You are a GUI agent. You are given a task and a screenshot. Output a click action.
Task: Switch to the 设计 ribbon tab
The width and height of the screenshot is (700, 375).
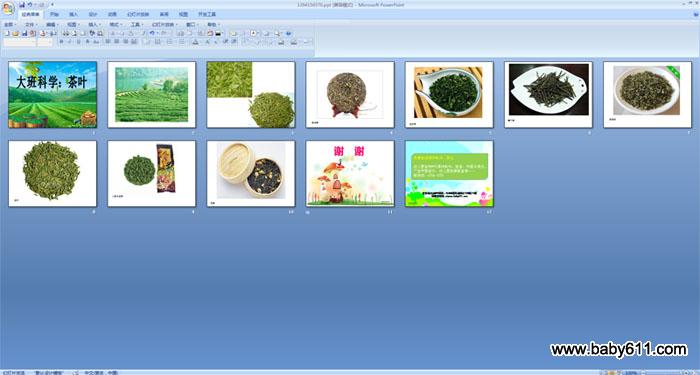click(x=93, y=14)
